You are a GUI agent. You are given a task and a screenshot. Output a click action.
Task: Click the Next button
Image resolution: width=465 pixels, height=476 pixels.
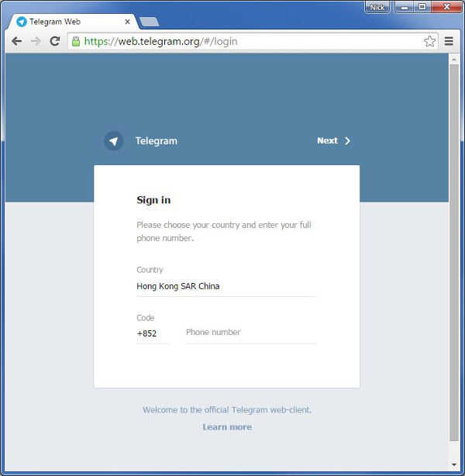[333, 141]
